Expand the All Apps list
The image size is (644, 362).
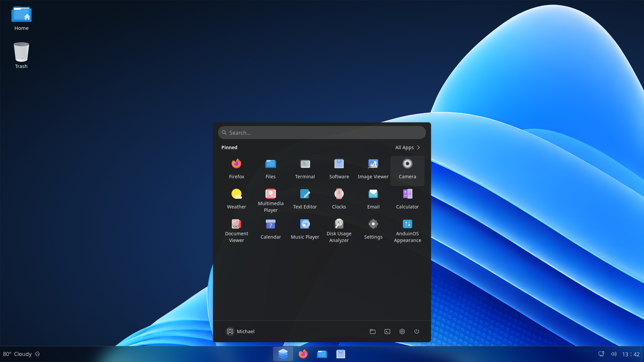pos(408,147)
